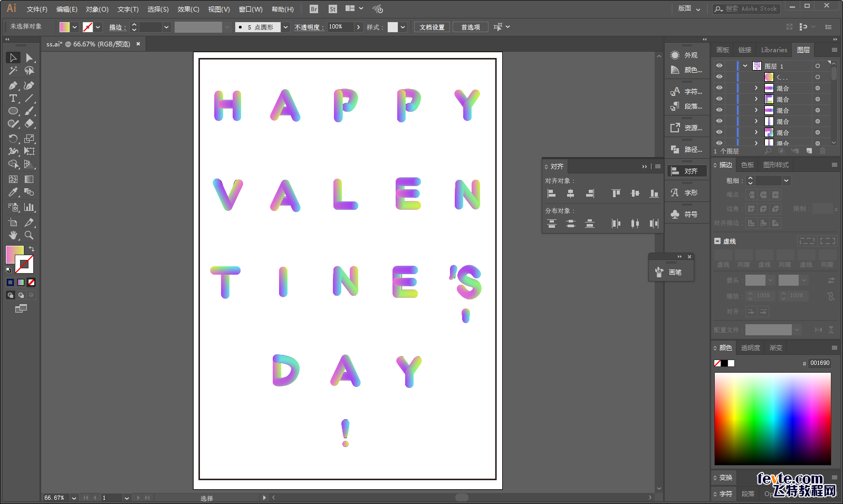Switch to the Libraries tab
Screen dimensions: 843x504
[x=774, y=50]
